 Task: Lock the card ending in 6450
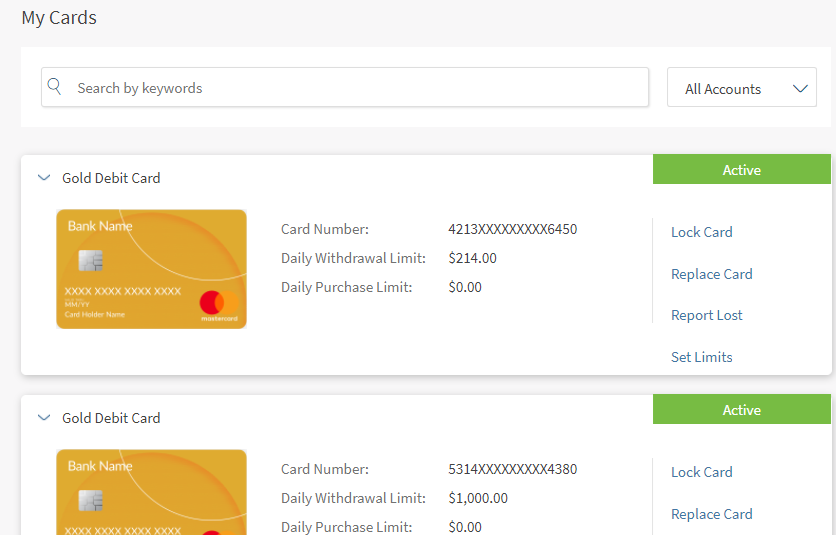tap(701, 232)
